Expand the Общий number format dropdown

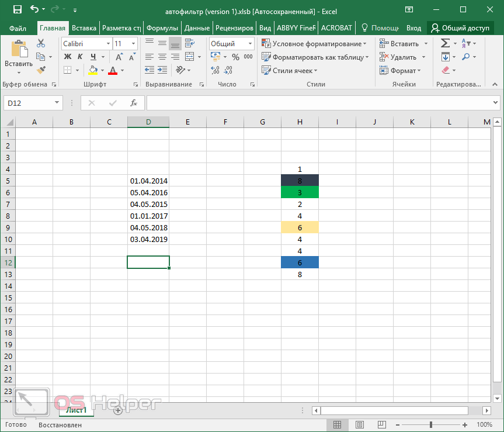(x=249, y=44)
